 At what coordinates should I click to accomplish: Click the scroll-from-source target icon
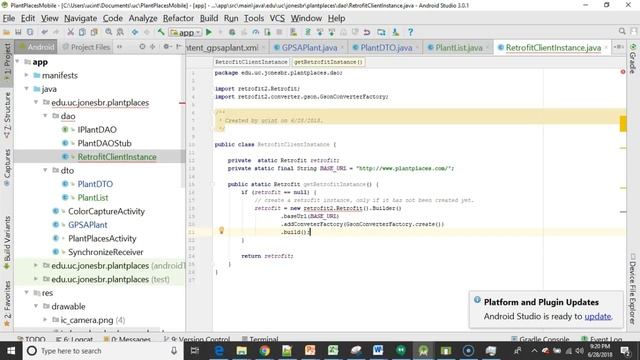pos(142,47)
